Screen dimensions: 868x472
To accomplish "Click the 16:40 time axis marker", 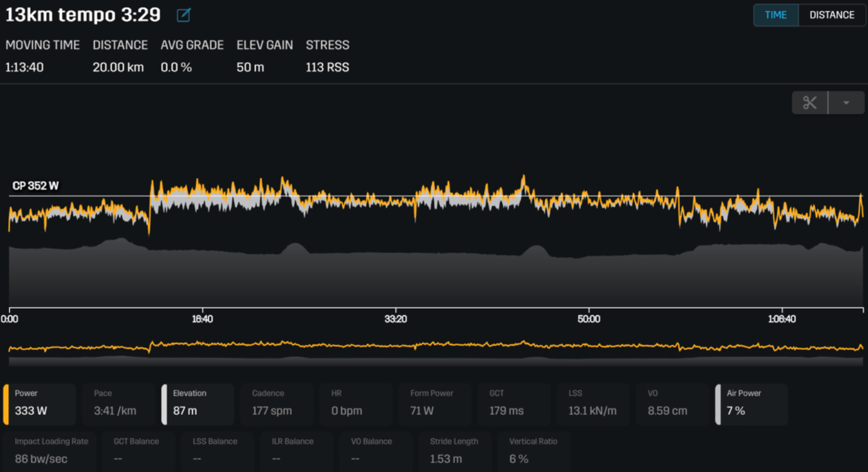I will (203, 319).
